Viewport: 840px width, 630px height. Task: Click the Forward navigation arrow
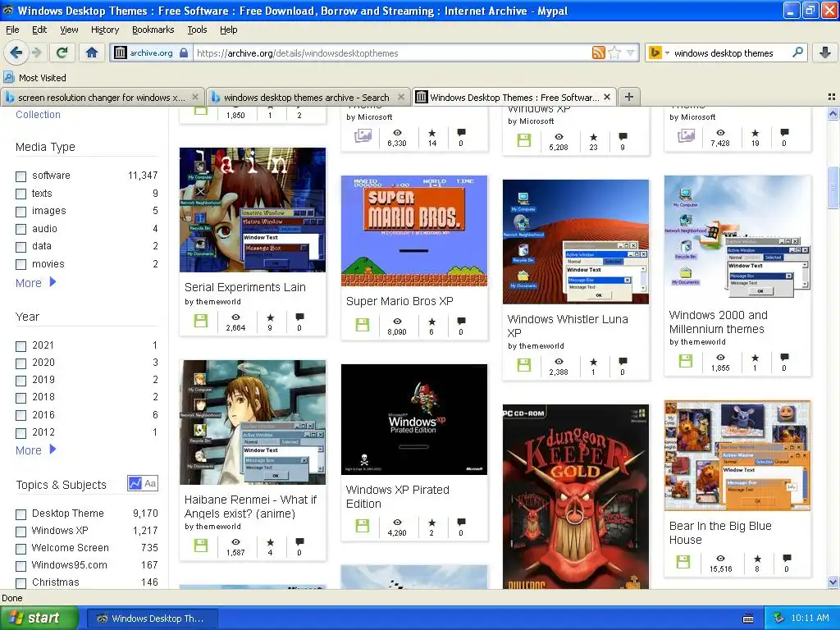(x=36, y=52)
